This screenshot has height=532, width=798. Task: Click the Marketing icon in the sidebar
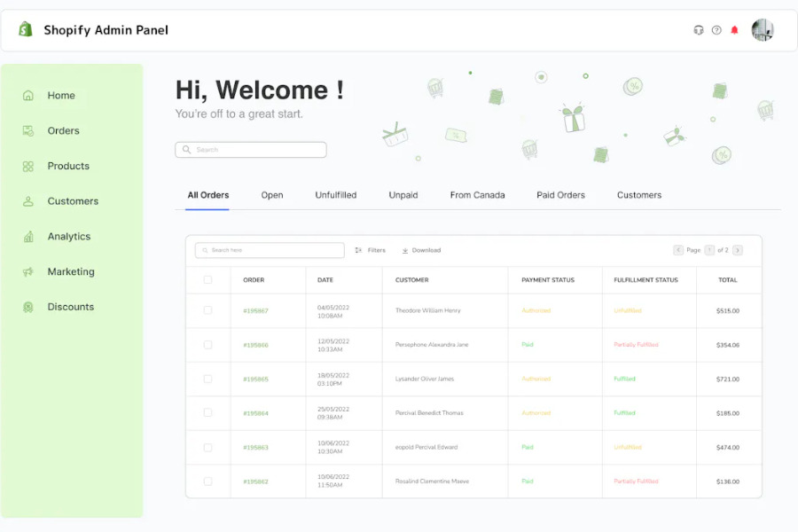30,271
